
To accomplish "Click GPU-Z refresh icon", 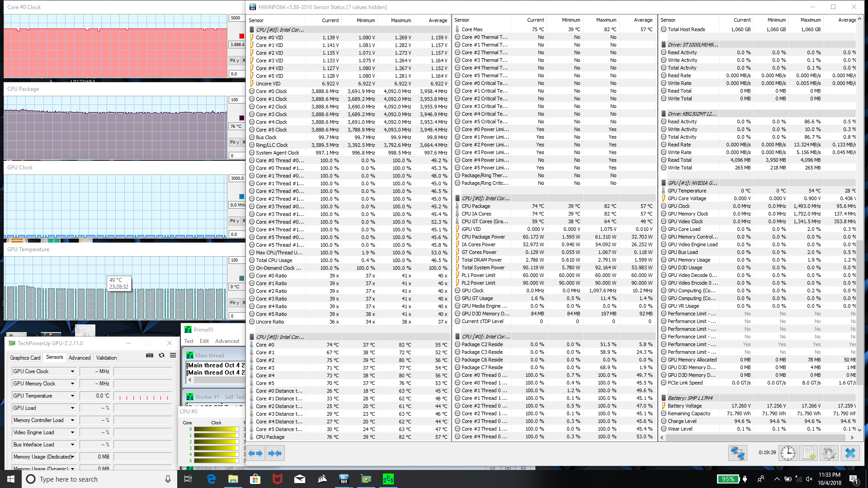I will pos(161,356).
